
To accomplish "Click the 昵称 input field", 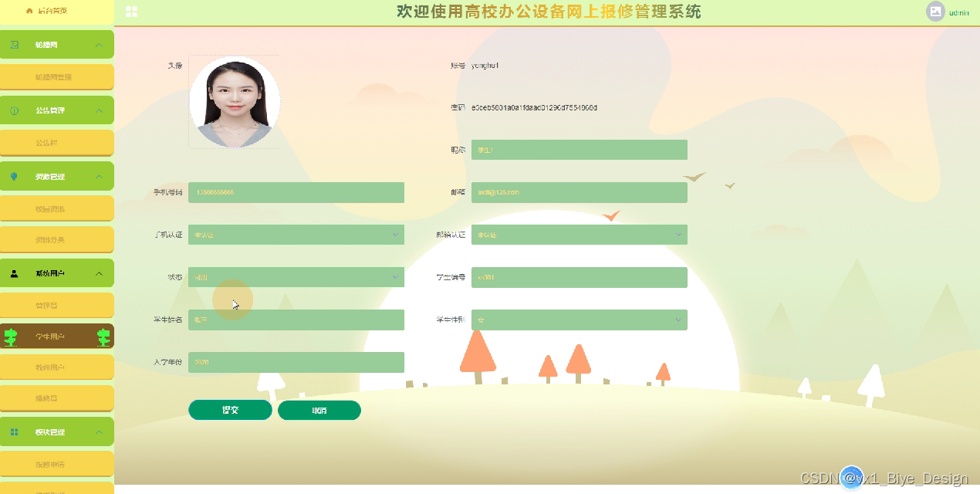I will point(580,150).
